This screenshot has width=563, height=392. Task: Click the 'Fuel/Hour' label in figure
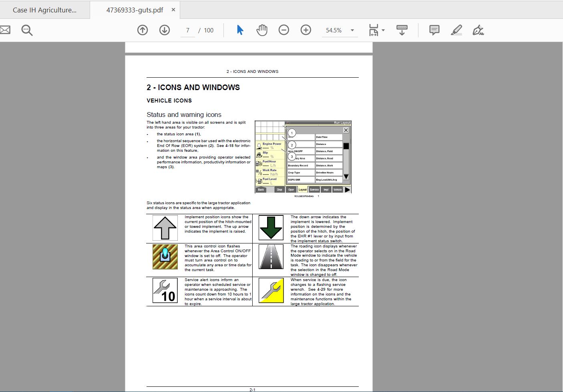point(269,161)
